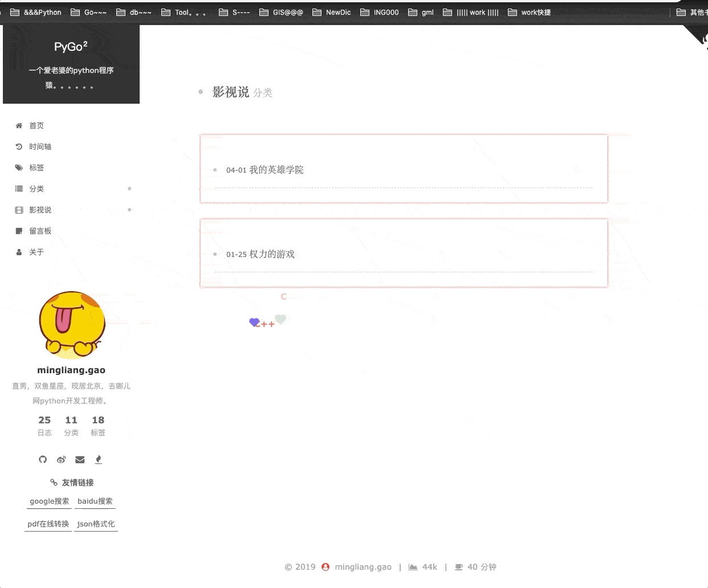Click the PyGo² site title
The image size is (708, 588).
click(x=71, y=47)
